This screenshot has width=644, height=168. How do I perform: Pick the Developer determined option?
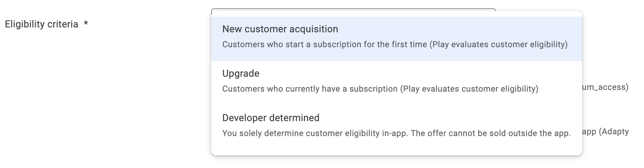396,128
